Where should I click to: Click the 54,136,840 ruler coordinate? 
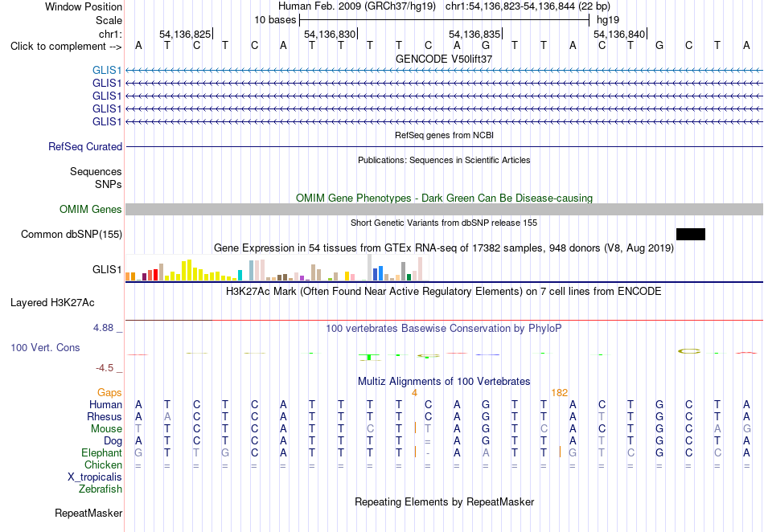coord(618,34)
